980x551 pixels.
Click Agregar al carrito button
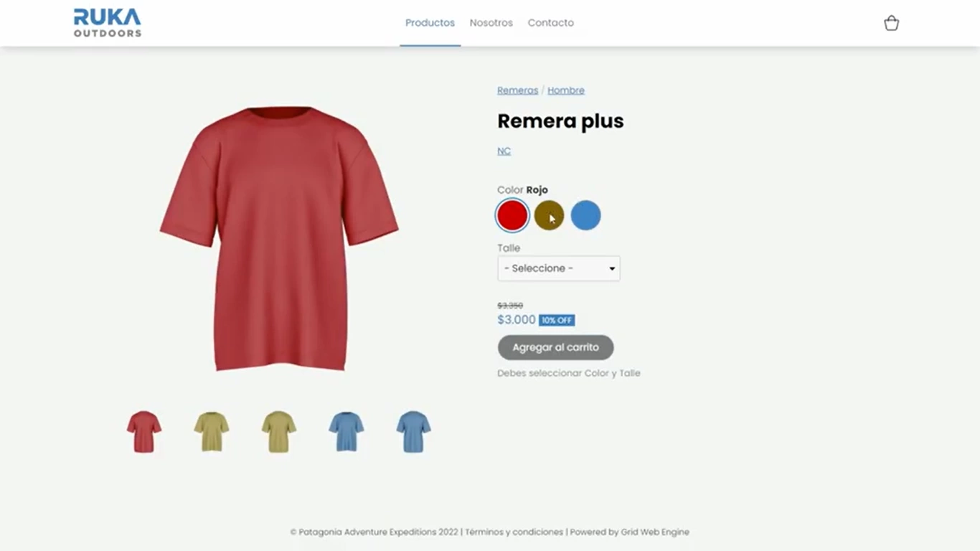(x=556, y=347)
